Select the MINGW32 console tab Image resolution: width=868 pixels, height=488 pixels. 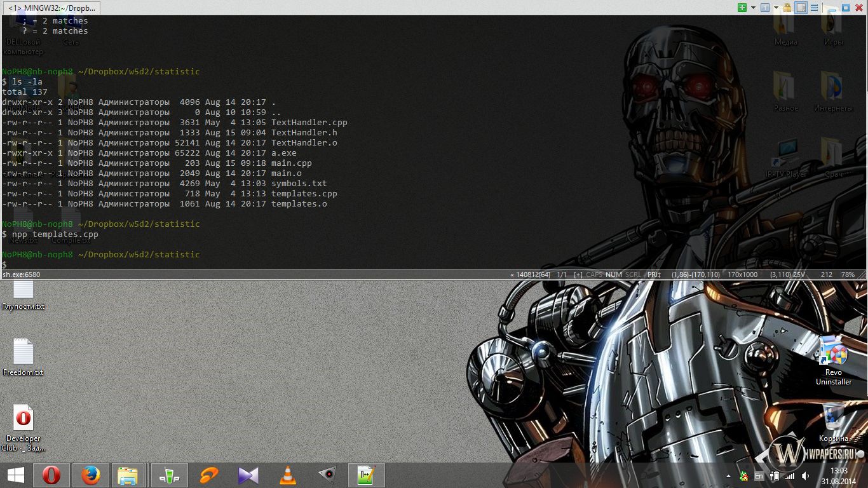tap(51, 8)
